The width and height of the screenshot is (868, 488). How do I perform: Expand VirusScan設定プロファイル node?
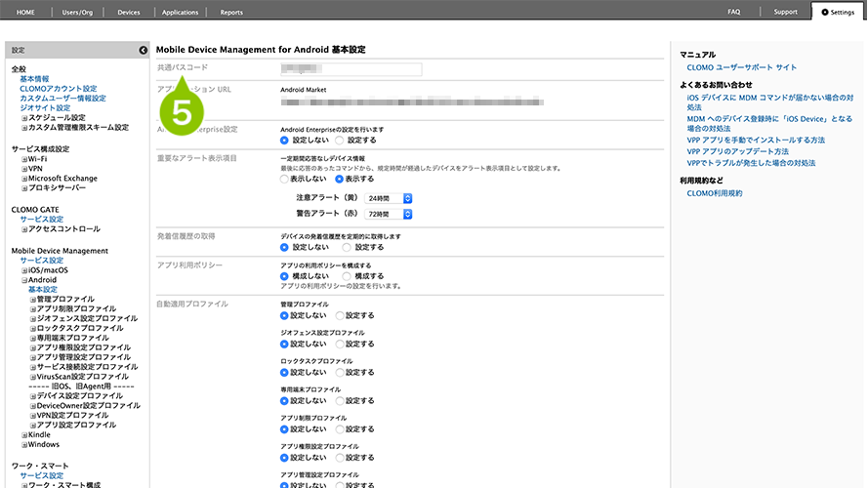click(x=32, y=378)
